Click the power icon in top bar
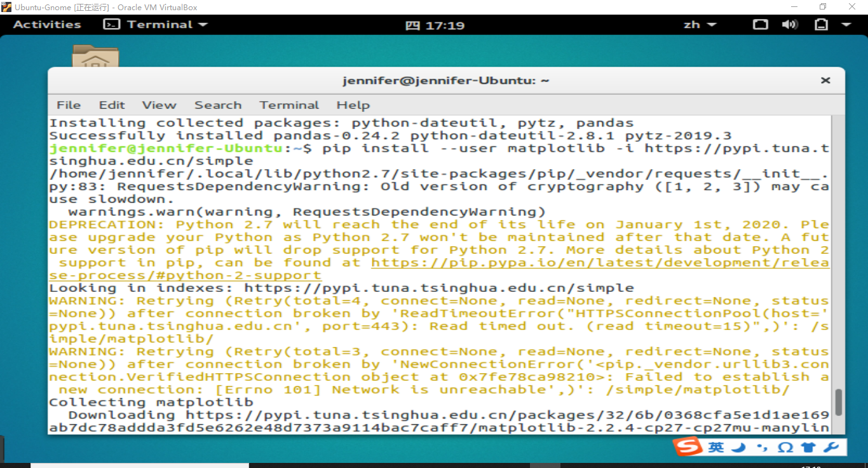868x468 pixels. [x=822, y=25]
